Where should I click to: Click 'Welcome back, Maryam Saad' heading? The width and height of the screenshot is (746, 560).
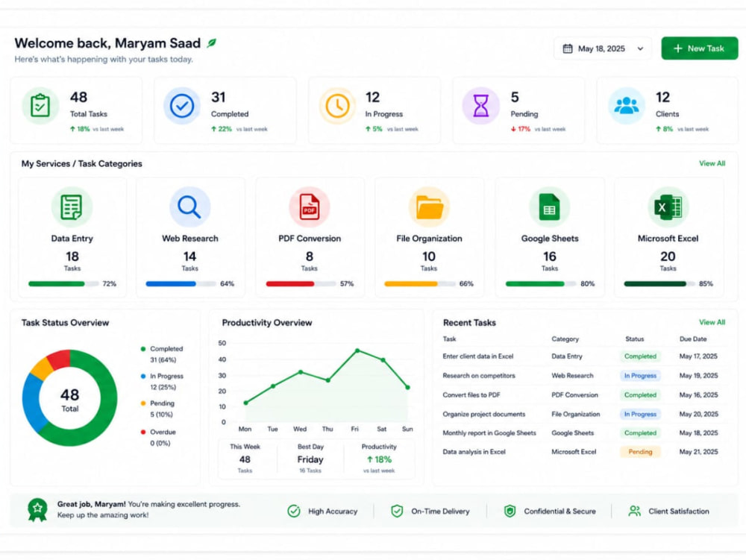[107, 43]
